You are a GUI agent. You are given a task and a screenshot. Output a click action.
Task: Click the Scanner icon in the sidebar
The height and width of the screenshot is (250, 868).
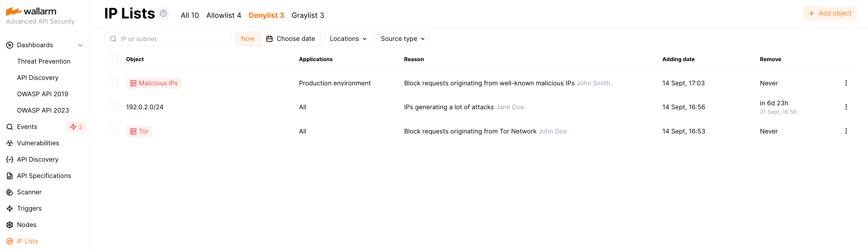pos(10,192)
